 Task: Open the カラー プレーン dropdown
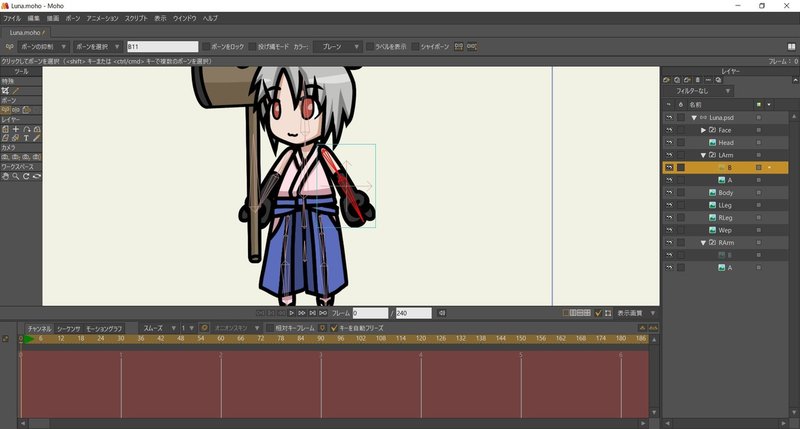click(338, 46)
